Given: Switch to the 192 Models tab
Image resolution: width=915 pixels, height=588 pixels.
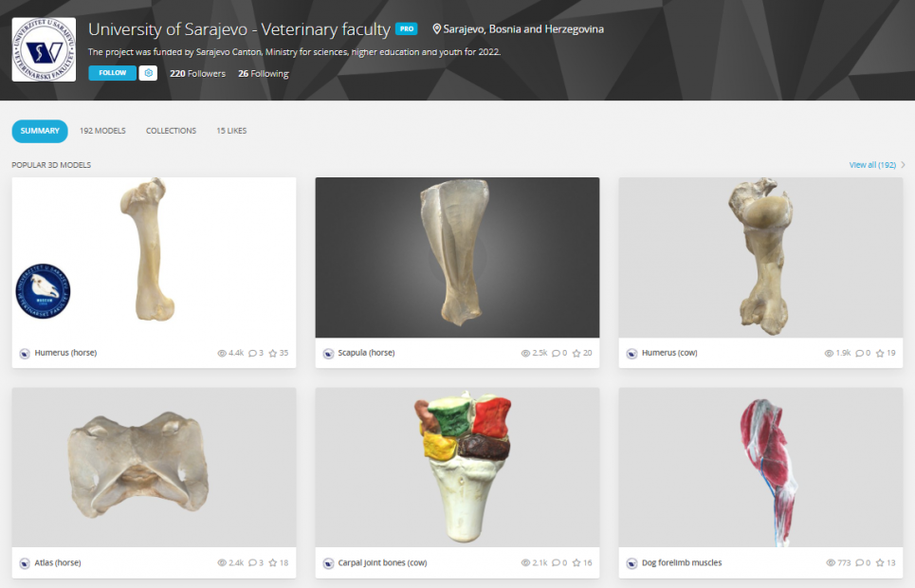Looking at the screenshot, I should [102, 131].
